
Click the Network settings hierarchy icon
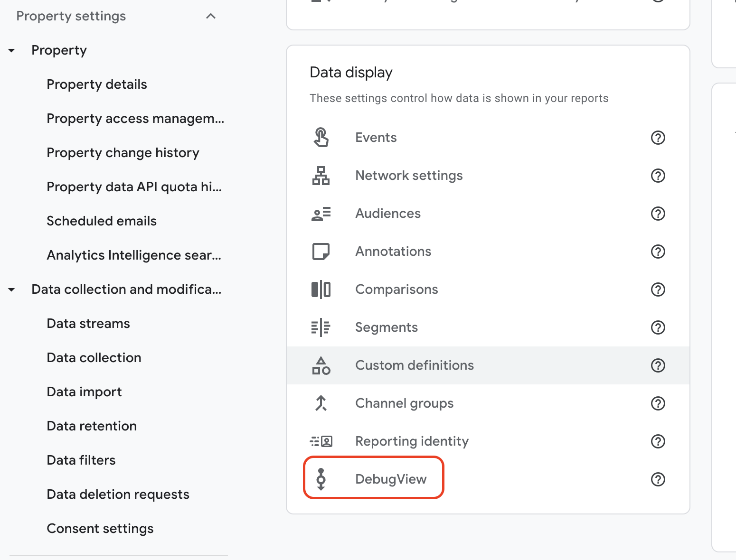[x=321, y=176]
